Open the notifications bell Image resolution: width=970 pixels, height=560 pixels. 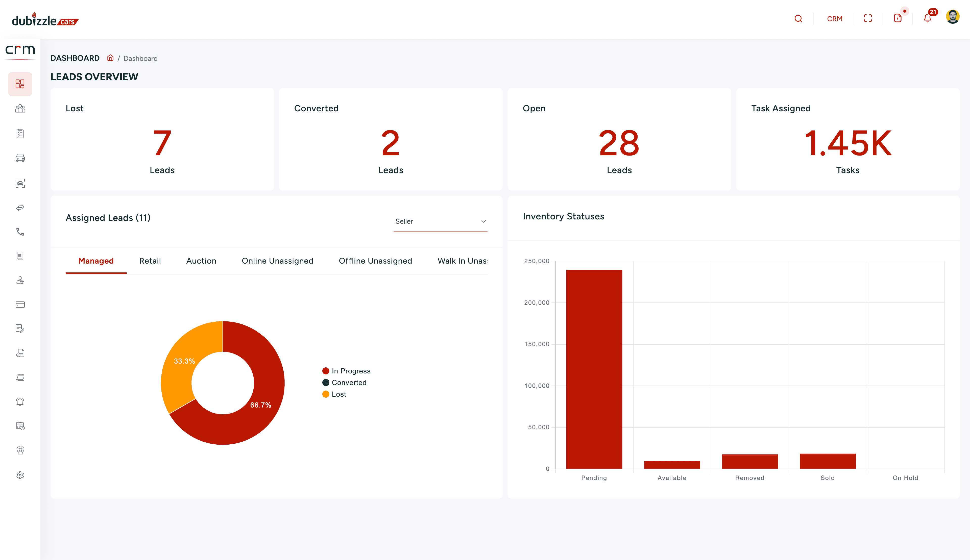[x=927, y=18]
